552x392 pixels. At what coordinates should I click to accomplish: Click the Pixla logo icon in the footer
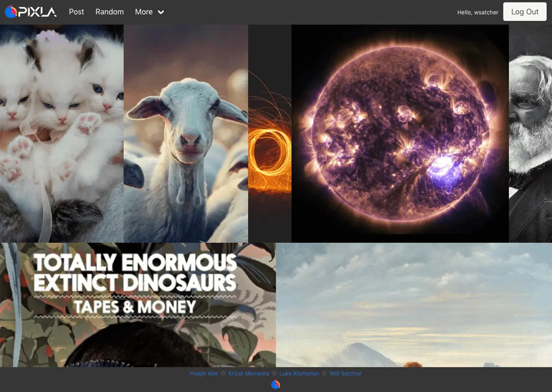[x=276, y=384]
